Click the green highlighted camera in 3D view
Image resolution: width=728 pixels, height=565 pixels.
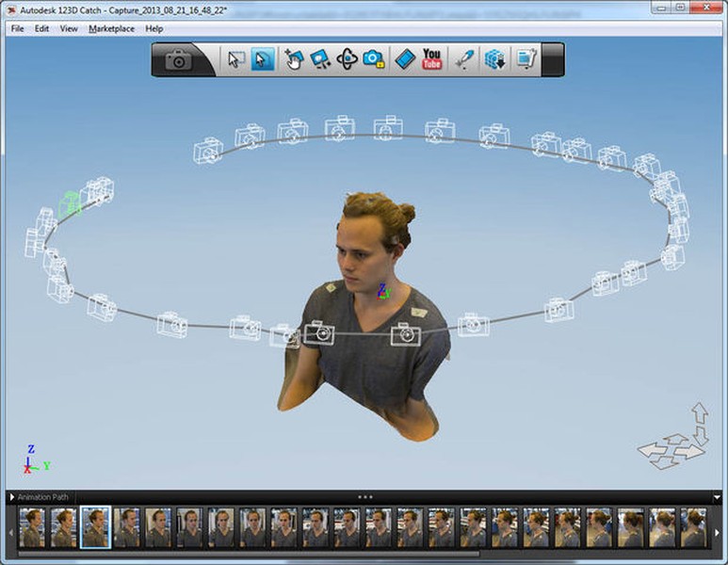(x=71, y=204)
